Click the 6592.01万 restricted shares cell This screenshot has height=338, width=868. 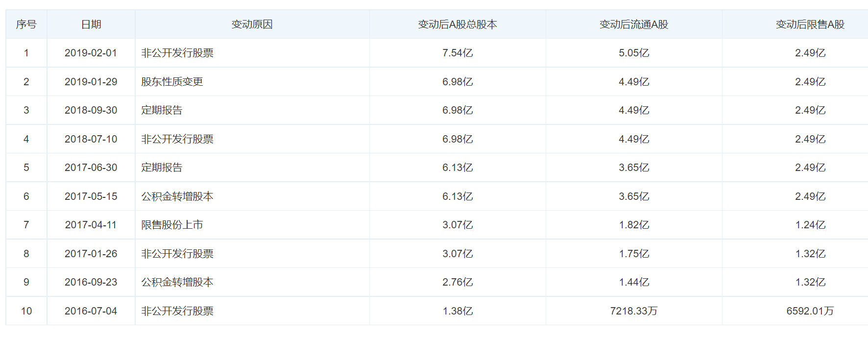pyautogui.click(x=810, y=311)
